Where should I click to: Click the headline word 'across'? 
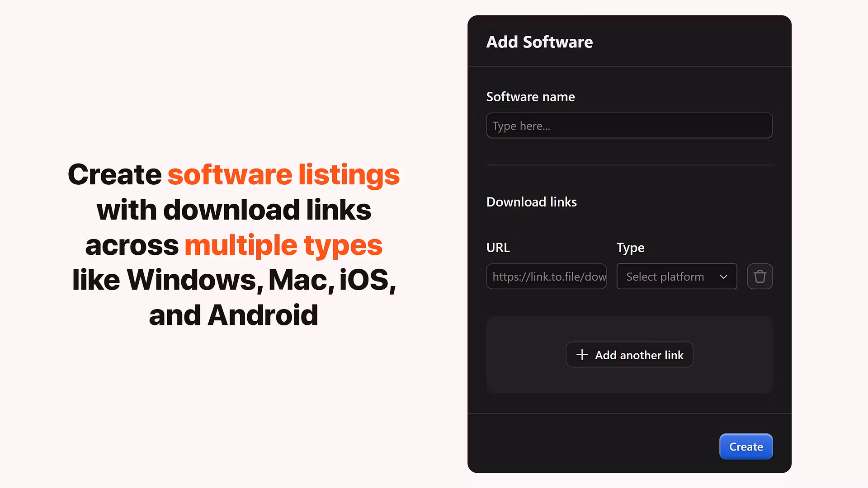click(132, 245)
